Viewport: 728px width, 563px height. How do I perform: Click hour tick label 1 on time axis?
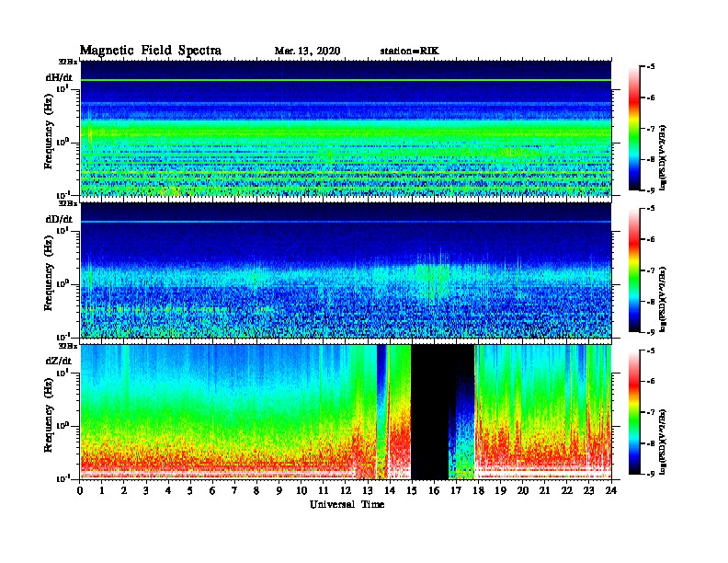coord(102,491)
